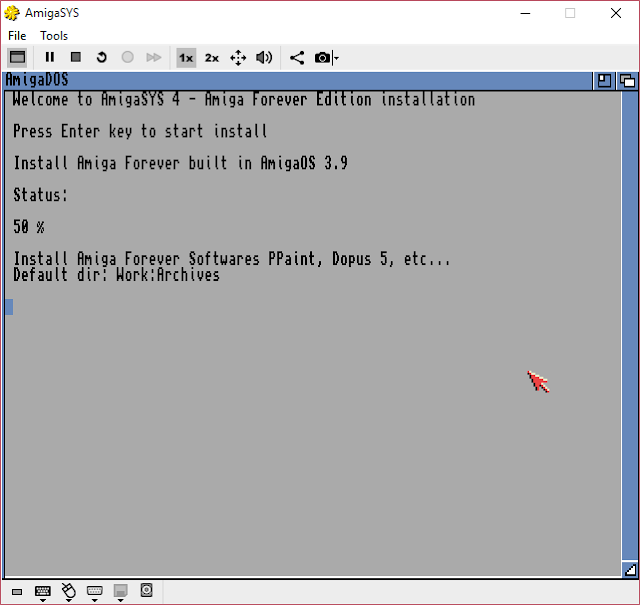
Task: Stop the emulation session
Action: pos(76,58)
